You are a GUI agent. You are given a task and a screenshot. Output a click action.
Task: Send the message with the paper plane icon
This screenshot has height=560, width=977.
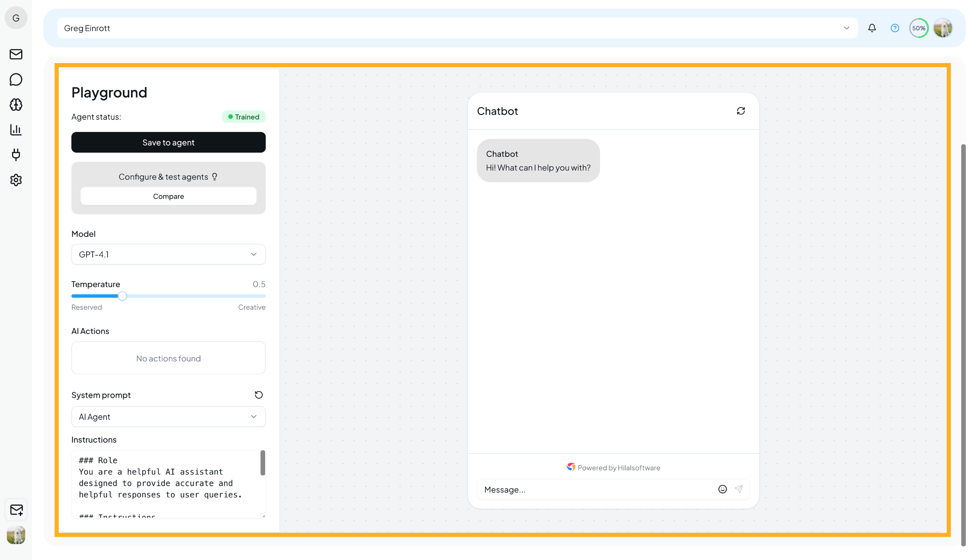[739, 489]
